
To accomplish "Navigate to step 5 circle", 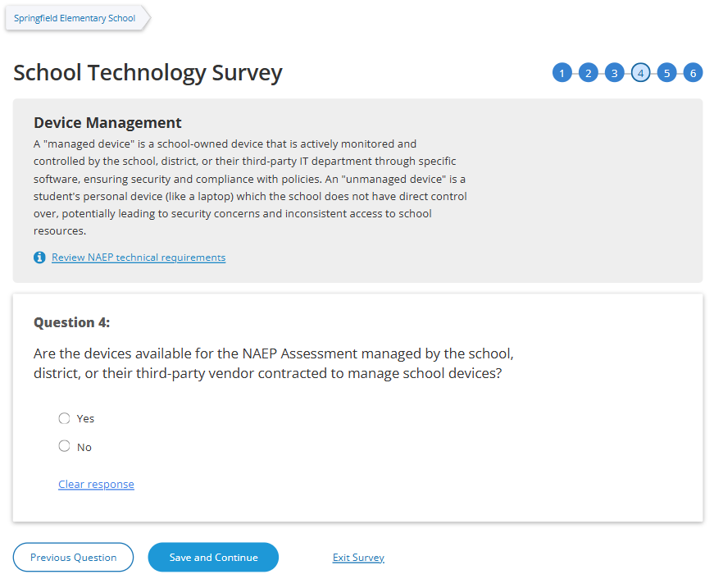I will pyautogui.click(x=666, y=73).
